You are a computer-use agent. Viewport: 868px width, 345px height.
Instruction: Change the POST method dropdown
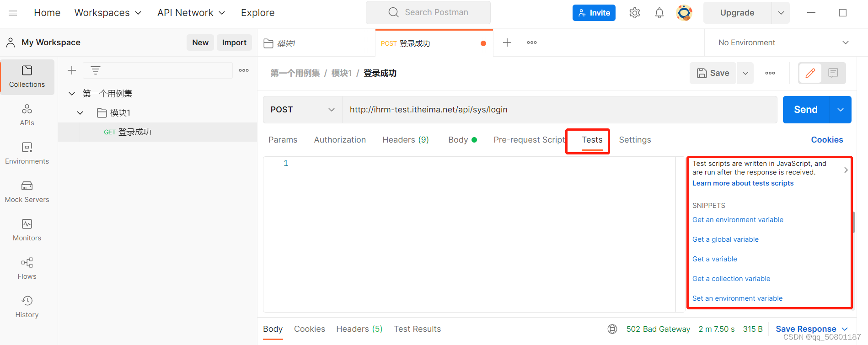tap(303, 110)
